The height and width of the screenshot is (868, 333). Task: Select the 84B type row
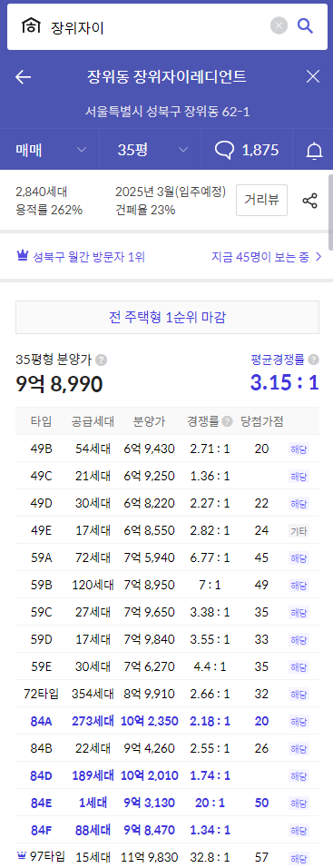click(x=167, y=748)
